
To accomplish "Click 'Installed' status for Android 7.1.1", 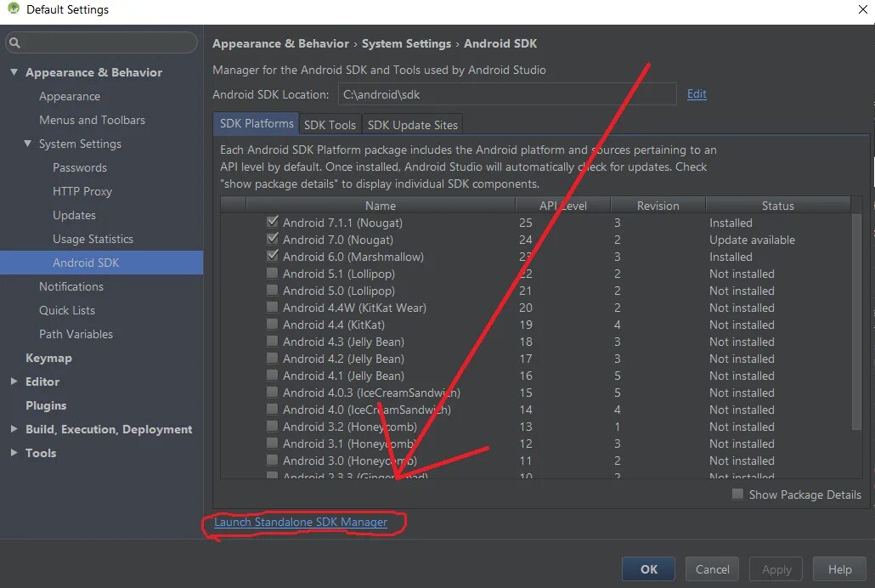I will coord(731,223).
